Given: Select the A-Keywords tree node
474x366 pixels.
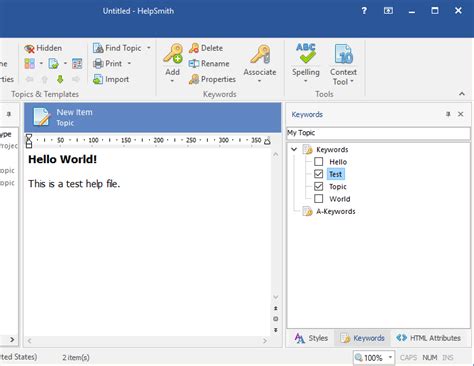Looking at the screenshot, I should [x=336, y=211].
